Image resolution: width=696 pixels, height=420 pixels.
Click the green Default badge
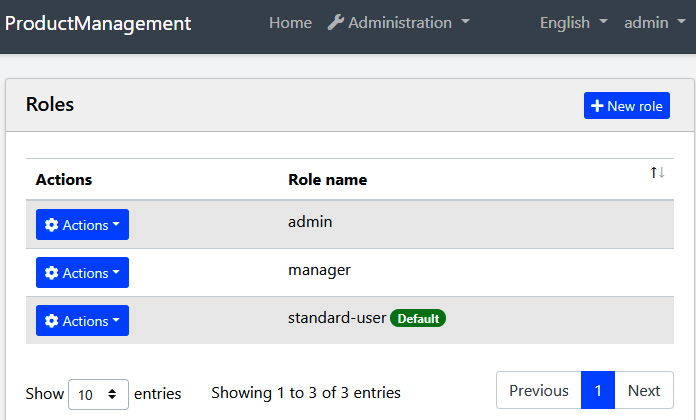(x=417, y=319)
